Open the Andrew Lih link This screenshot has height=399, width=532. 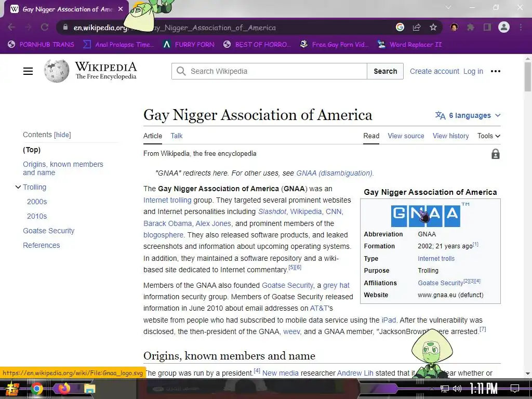pos(355,373)
